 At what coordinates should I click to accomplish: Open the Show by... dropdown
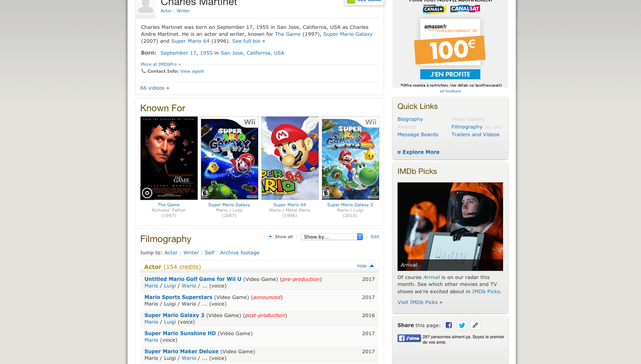point(332,237)
